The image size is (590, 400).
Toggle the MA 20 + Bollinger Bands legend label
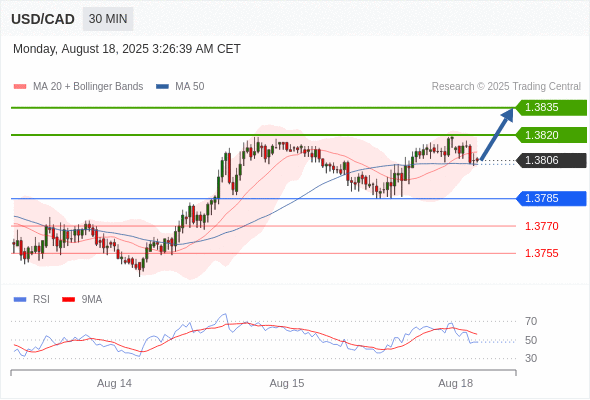tap(88, 87)
